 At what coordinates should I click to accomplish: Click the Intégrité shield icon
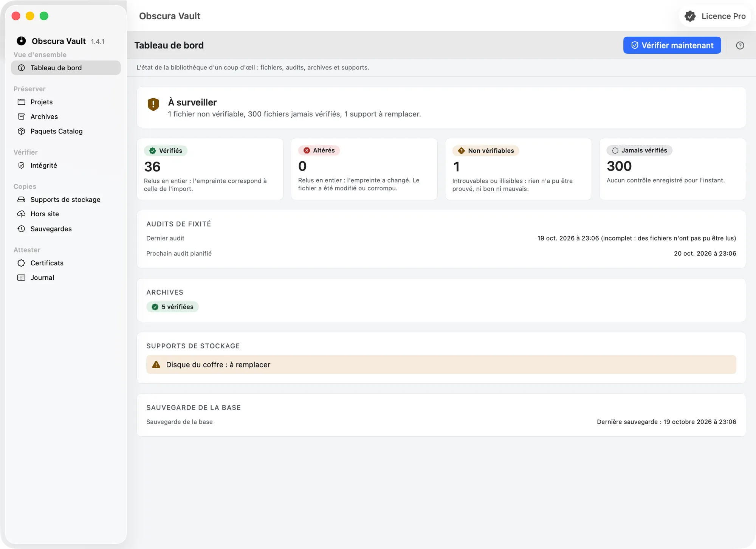click(22, 165)
